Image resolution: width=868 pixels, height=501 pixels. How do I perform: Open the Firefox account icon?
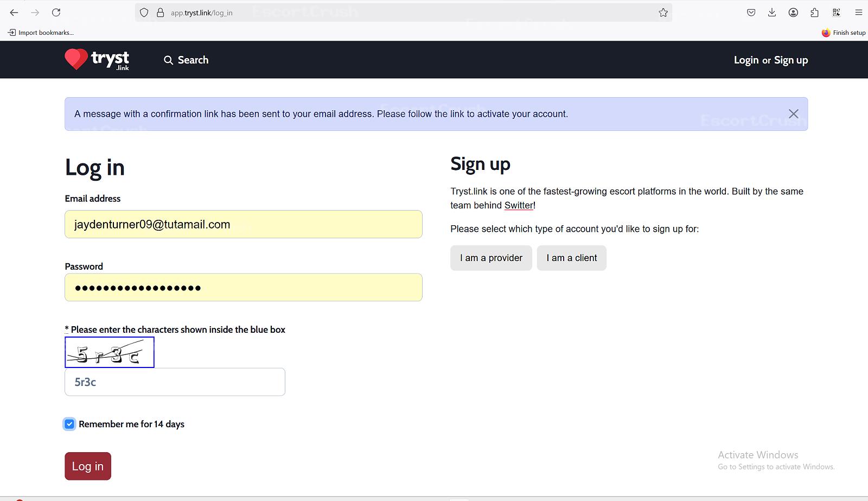tap(793, 12)
